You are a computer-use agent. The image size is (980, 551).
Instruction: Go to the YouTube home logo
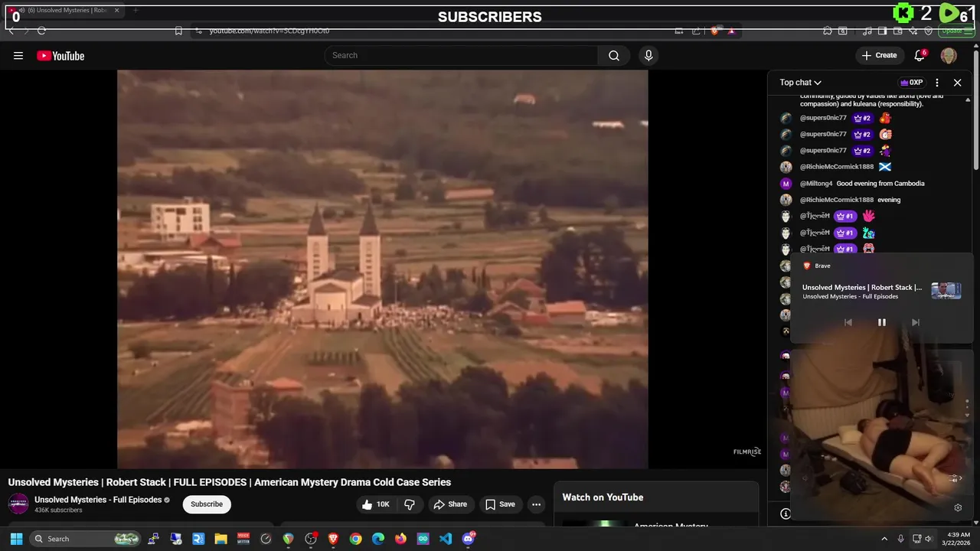coord(60,55)
